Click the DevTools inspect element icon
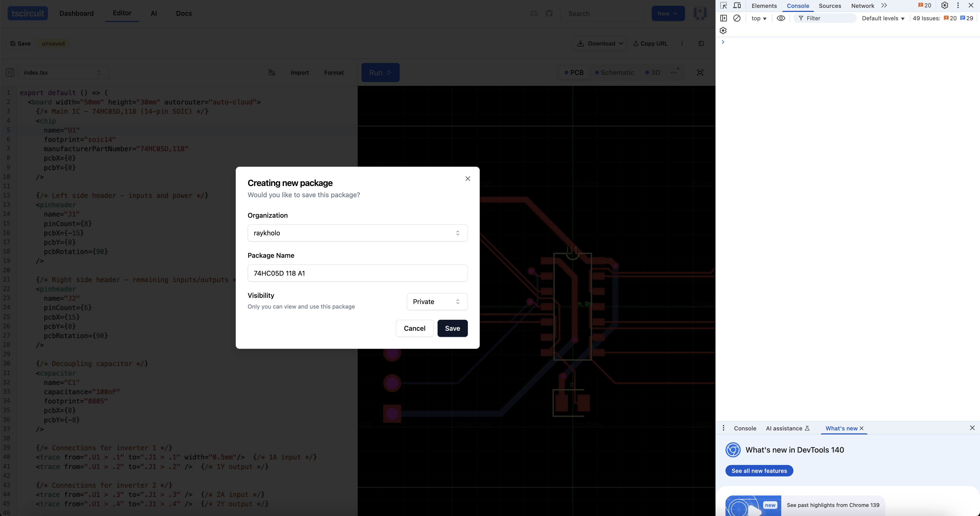Viewport: 980px width, 516px height. pos(724,5)
